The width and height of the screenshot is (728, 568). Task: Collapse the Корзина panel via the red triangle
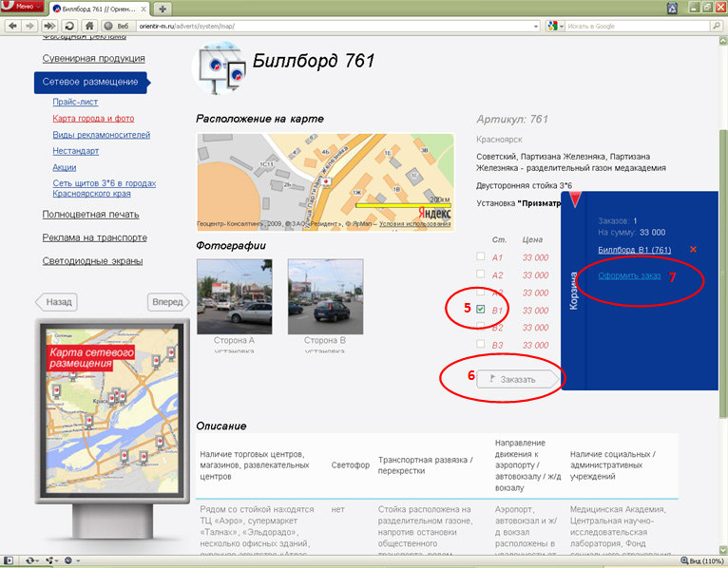(576, 199)
